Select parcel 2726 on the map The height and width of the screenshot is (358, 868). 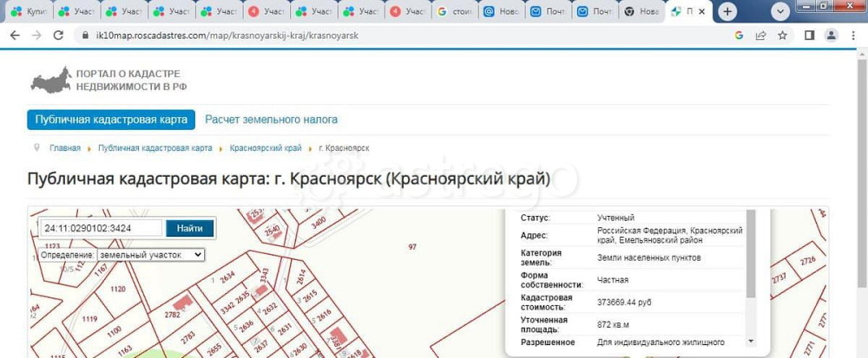(807, 260)
